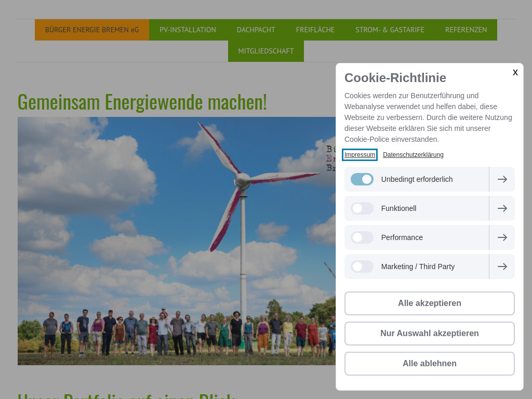Accept all cookies via Alle akzeptieren

point(429,303)
